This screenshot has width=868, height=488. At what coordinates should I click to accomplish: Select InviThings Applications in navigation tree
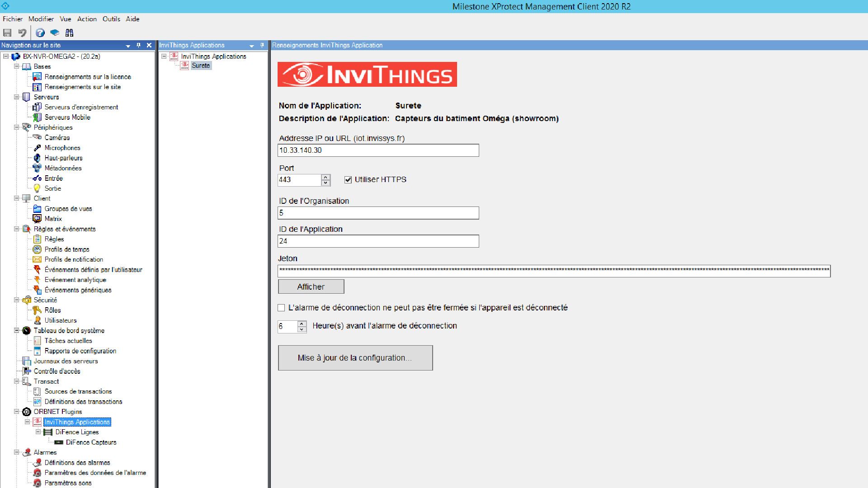(77, 422)
